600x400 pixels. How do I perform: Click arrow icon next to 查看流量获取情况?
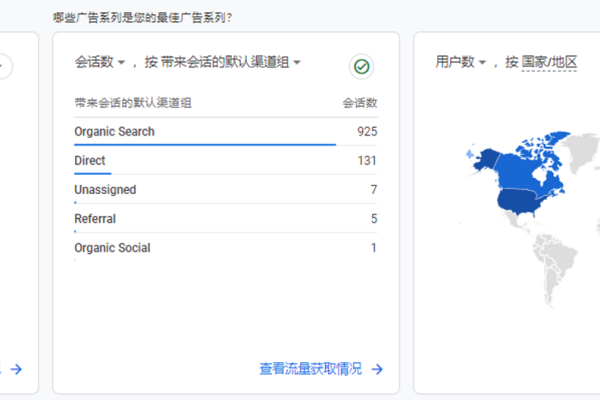point(377,369)
